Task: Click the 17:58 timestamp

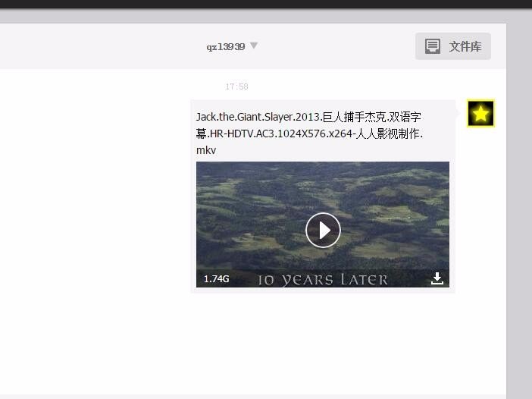Action: tap(236, 86)
